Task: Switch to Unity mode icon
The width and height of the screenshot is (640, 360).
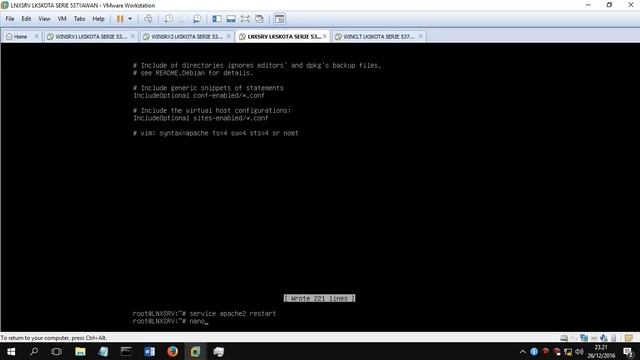Action: pos(259,19)
